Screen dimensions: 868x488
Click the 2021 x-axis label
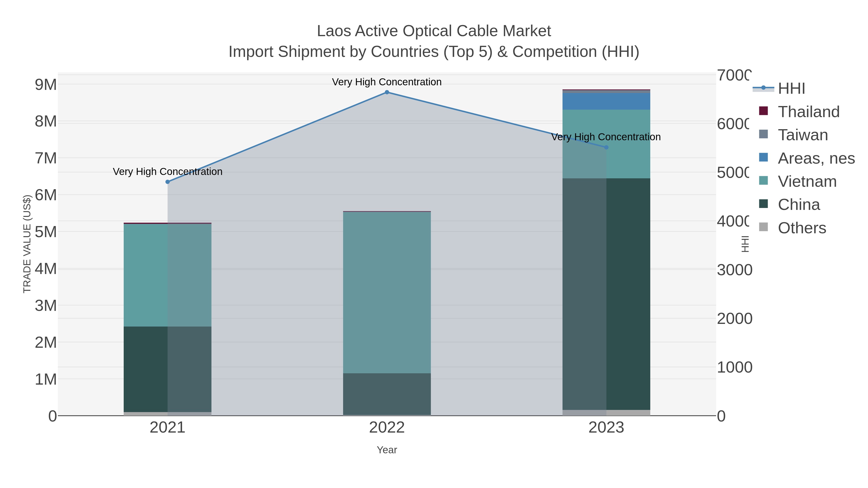pos(168,427)
